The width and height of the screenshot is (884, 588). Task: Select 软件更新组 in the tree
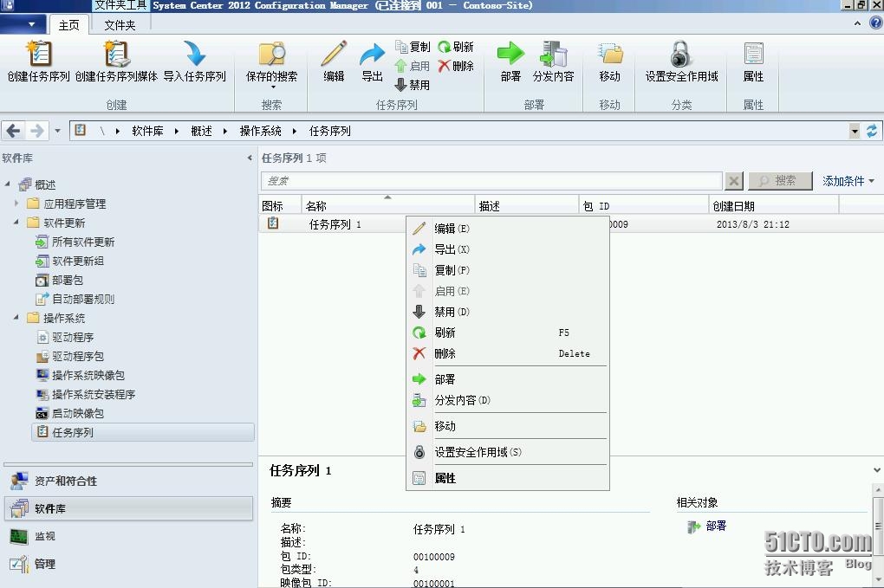78,262
